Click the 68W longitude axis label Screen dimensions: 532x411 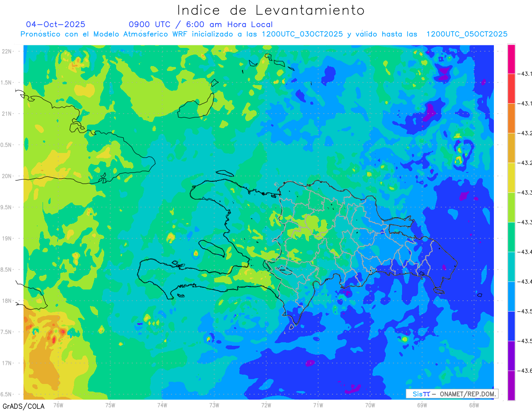point(473,405)
